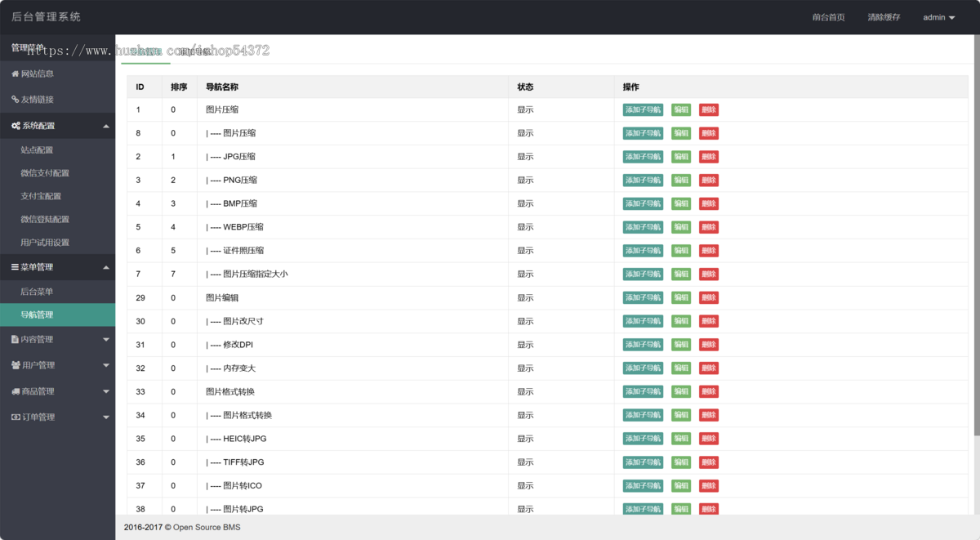Open the admin user dropdown
This screenshot has width=980, height=540.
pyautogui.click(x=938, y=17)
